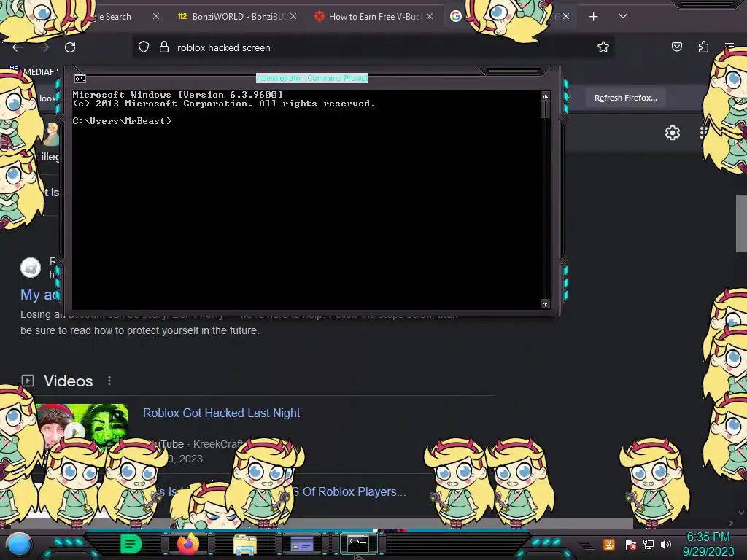This screenshot has width=747, height=560.
Task: Open the Videos section more options menu
Action: (x=109, y=381)
